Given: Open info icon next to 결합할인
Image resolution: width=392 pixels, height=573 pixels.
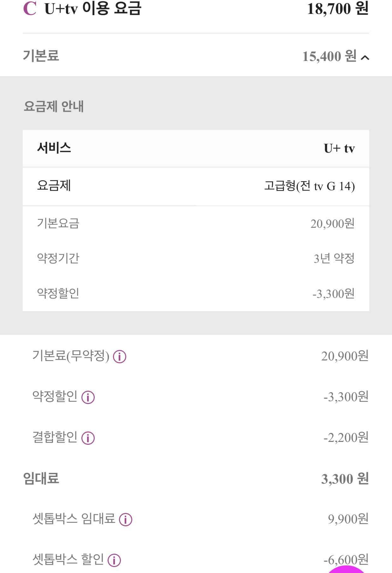Looking at the screenshot, I should (x=88, y=438).
